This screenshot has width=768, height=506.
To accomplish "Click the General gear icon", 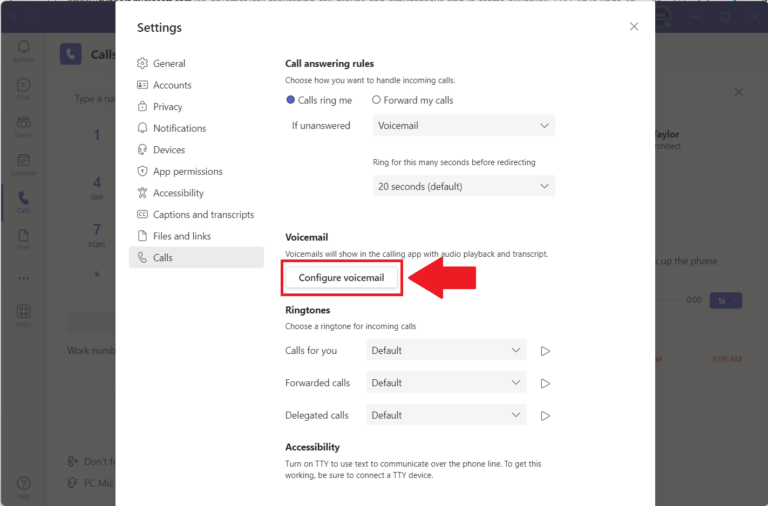I will [x=142, y=63].
